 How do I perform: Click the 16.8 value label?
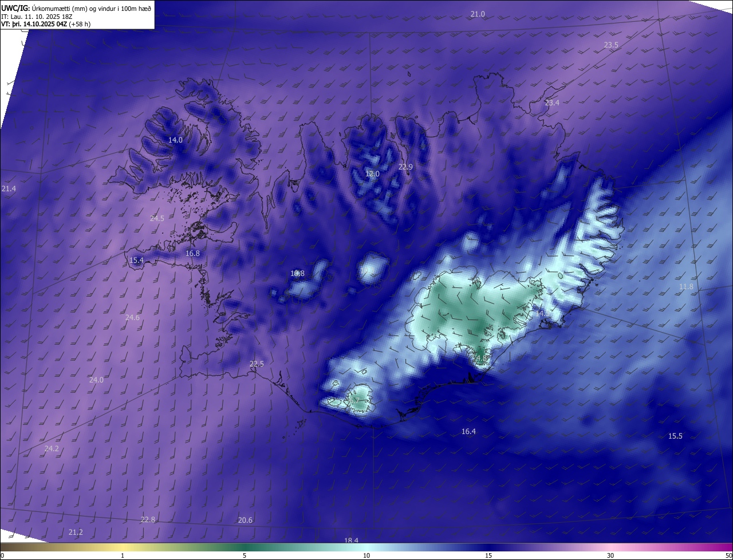[x=192, y=253]
